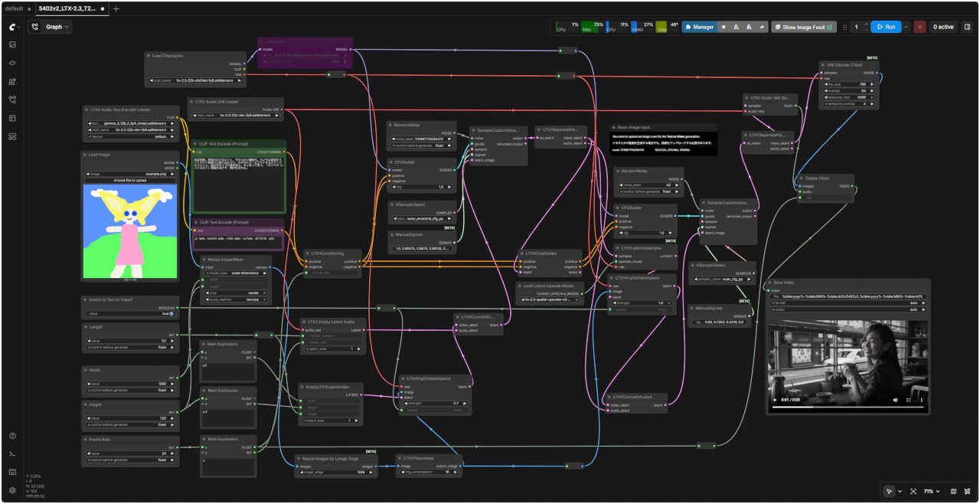Click the Save Video node title
980x504 pixels.
tap(784, 283)
